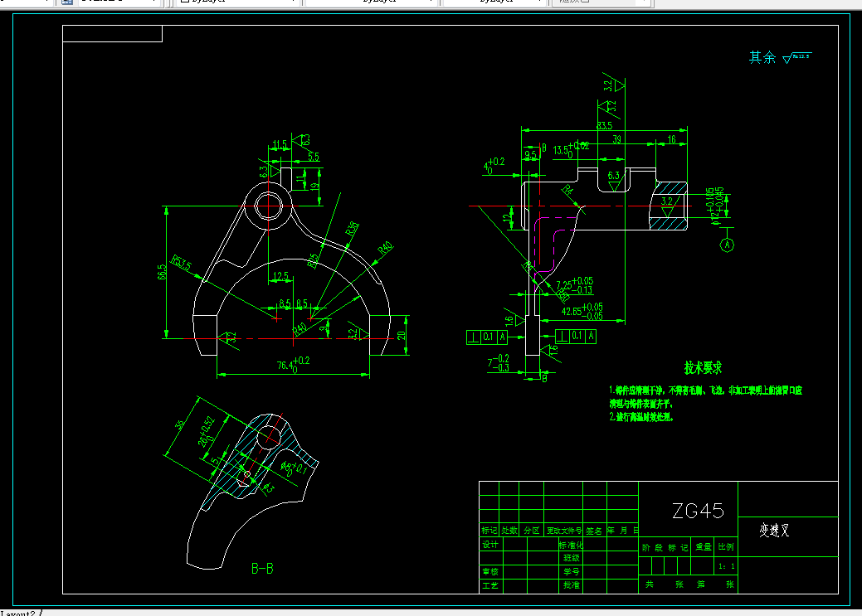
Task: Select the 39 dimension in the side view
Action: (616, 139)
